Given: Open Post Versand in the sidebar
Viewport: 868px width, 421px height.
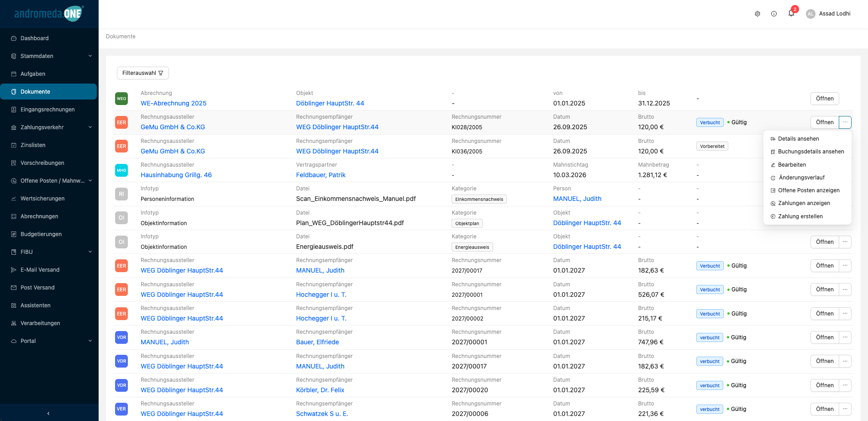Looking at the screenshot, I should point(48,288).
